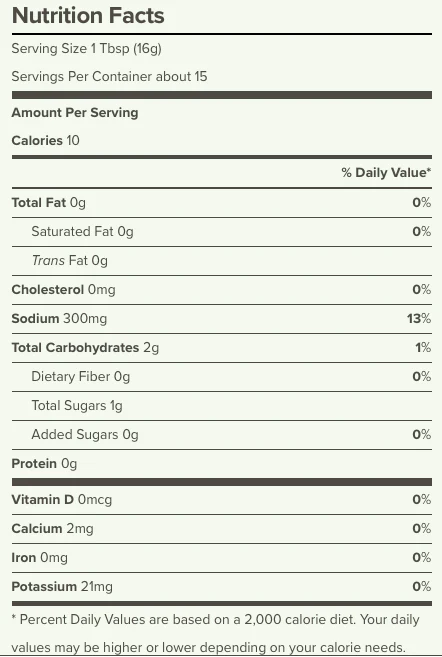Click the 13% sodium daily value
The width and height of the screenshot is (442, 657).
pos(419,318)
